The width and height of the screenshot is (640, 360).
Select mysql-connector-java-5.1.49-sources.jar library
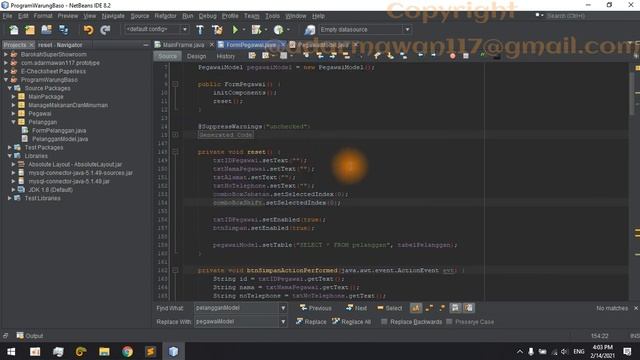click(80, 173)
